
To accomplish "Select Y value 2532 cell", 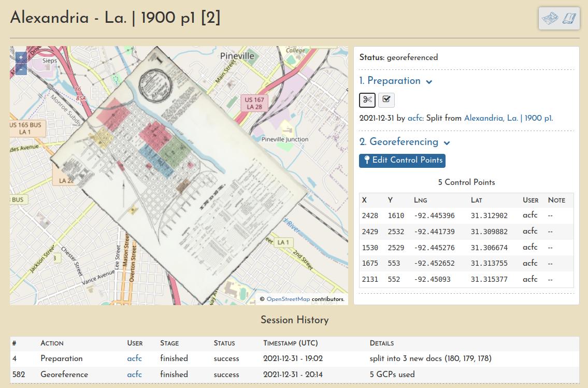I will coord(396,232).
